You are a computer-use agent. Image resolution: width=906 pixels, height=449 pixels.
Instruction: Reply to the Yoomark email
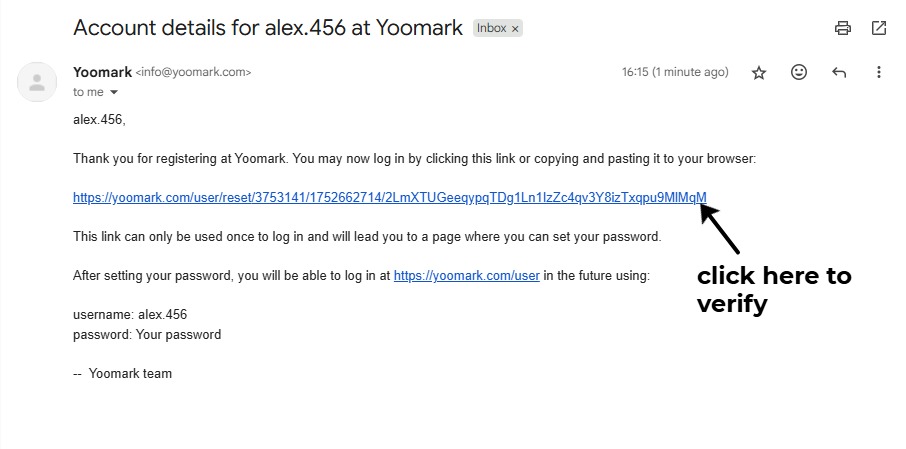839,73
